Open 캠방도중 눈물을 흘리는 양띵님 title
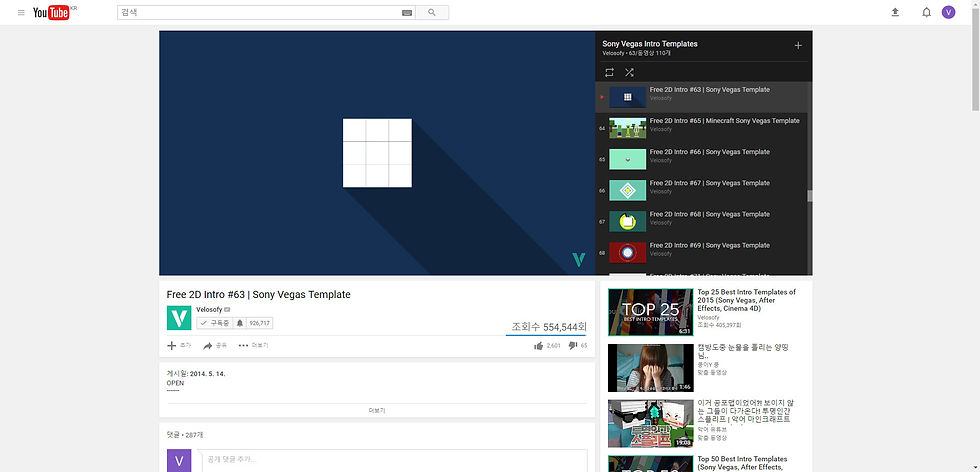The image size is (980, 472). click(x=743, y=352)
